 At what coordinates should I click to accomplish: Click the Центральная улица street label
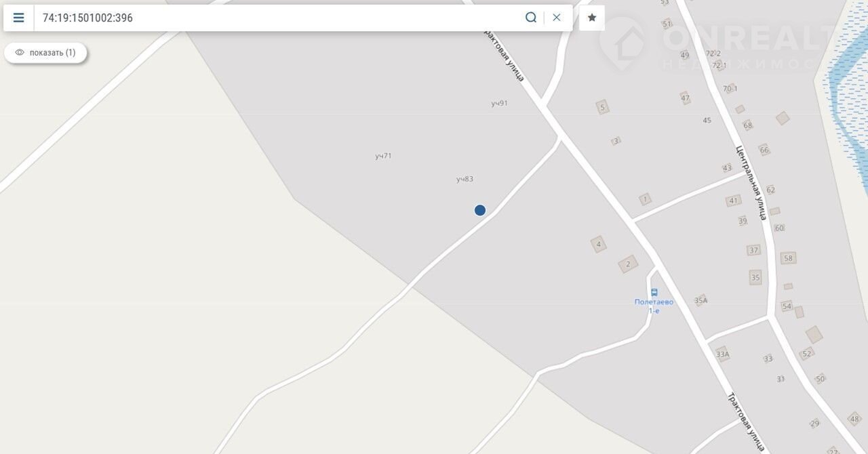(751, 182)
